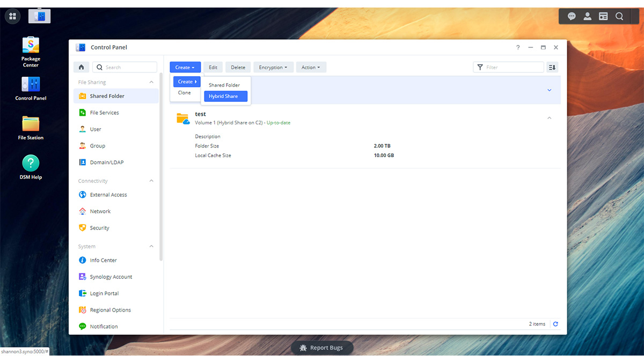The height and width of the screenshot is (362, 644).
Task: Open the notifications chat bubble icon
Action: [x=572, y=17]
